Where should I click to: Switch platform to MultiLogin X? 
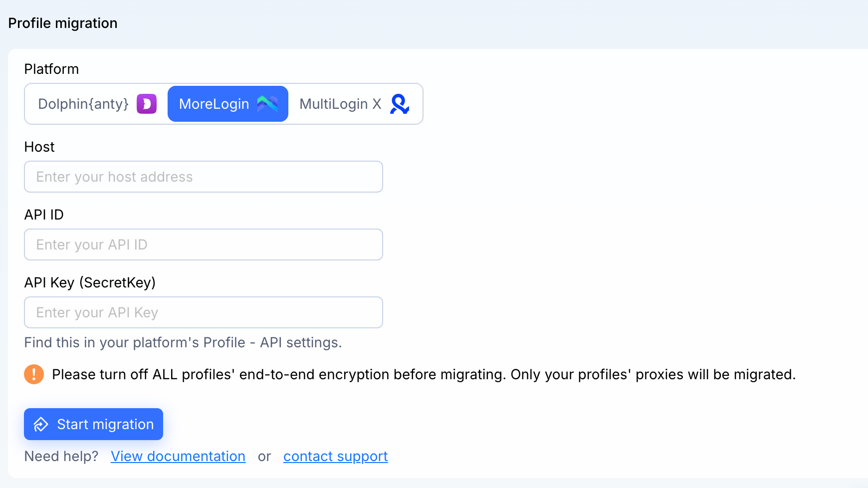(x=354, y=104)
